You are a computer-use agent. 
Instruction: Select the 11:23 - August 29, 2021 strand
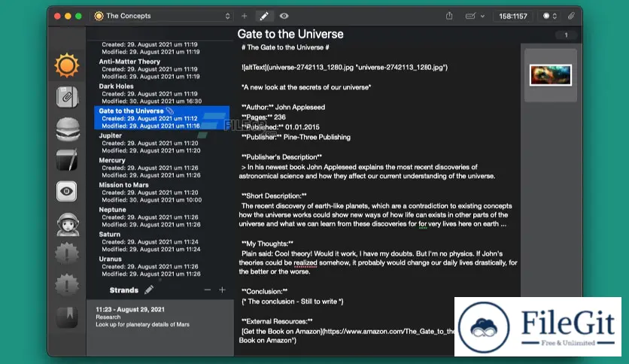pyautogui.click(x=160, y=317)
